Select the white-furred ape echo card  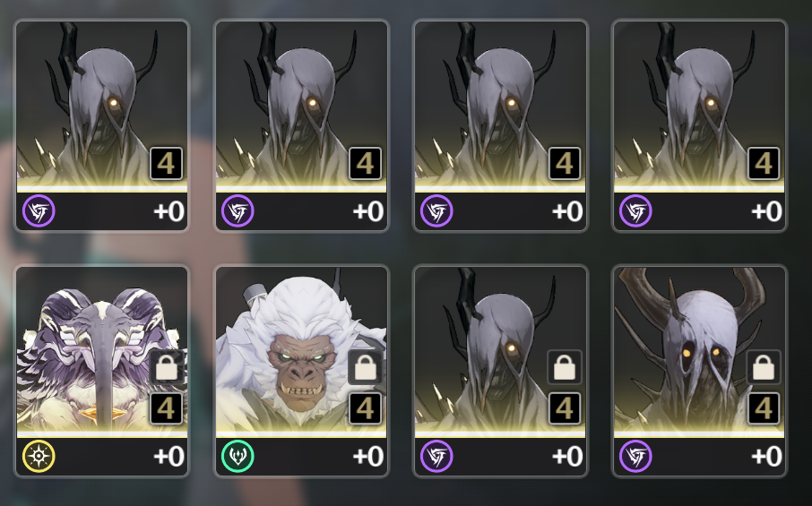coord(301,371)
